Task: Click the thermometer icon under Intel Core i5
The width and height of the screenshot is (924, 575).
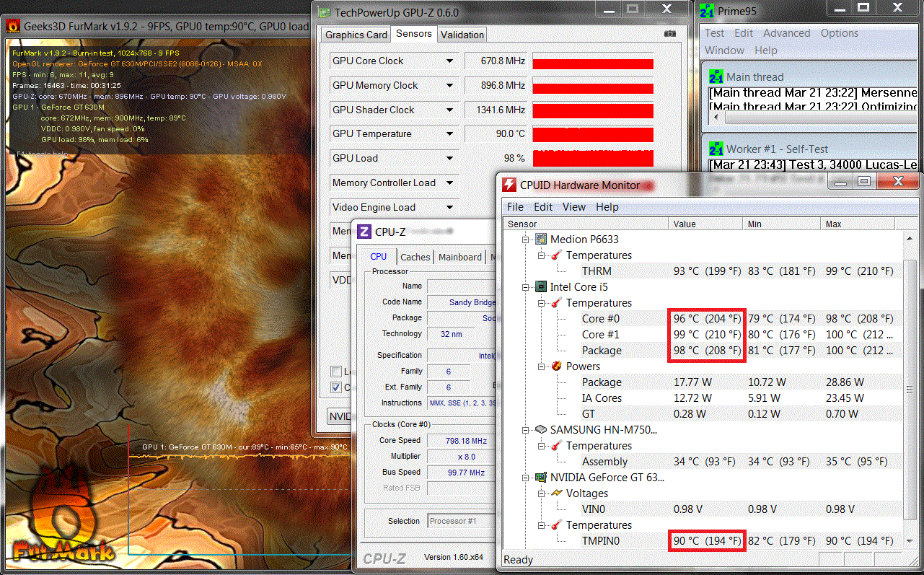Action: point(556,303)
